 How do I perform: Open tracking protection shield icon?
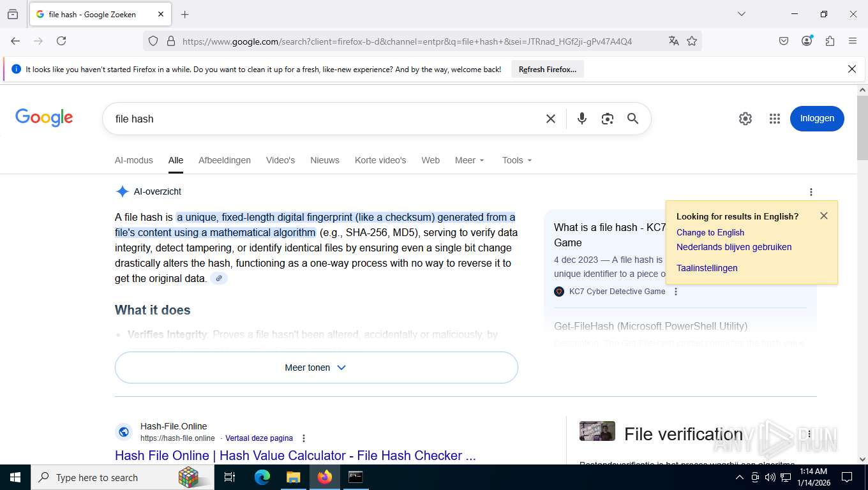[153, 41]
